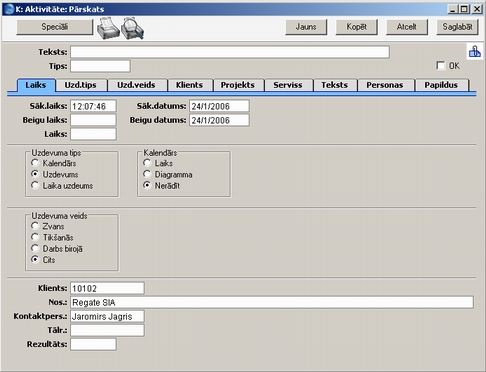Open the Papildus tab

point(441,85)
